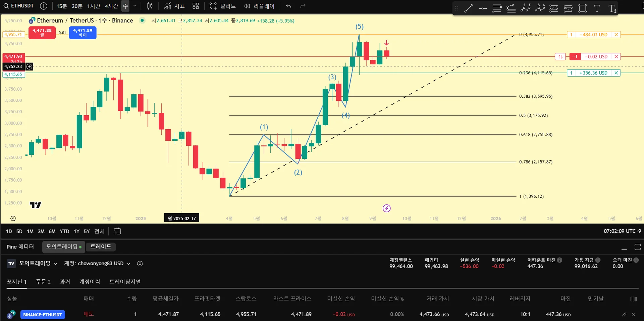The height and width of the screenshot is (321, 644).
Task: Set chart date range to YTD
Action: tap(64, 231)
